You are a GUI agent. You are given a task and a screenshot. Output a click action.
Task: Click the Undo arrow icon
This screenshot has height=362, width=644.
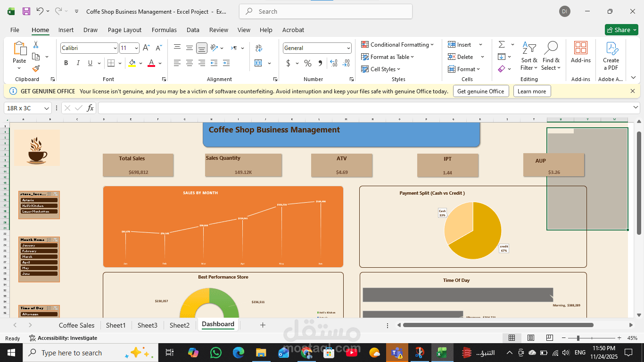coord(40,11)
